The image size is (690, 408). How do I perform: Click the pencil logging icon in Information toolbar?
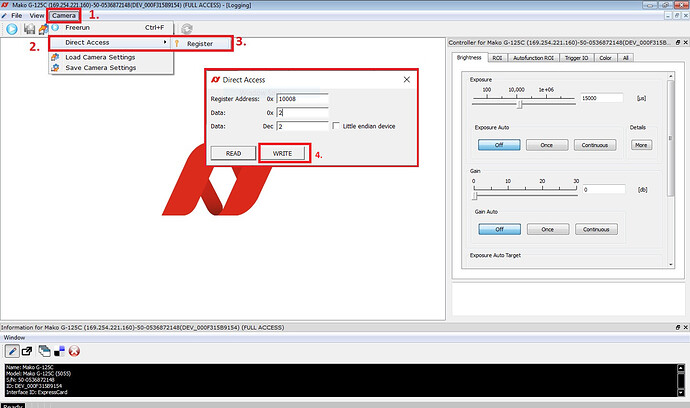[x=12, y=351]
